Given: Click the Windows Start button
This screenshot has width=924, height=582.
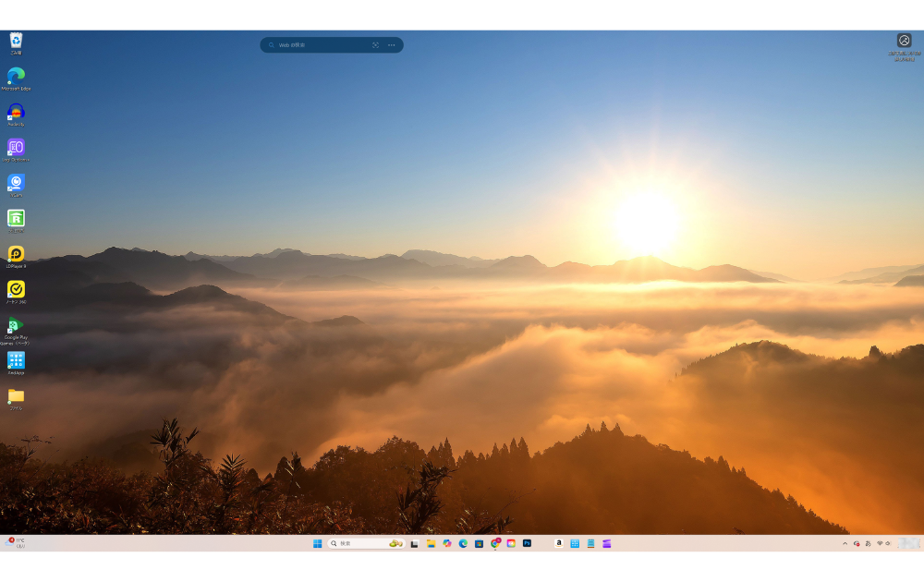Looking at the screenshot, I should (317, 543).
